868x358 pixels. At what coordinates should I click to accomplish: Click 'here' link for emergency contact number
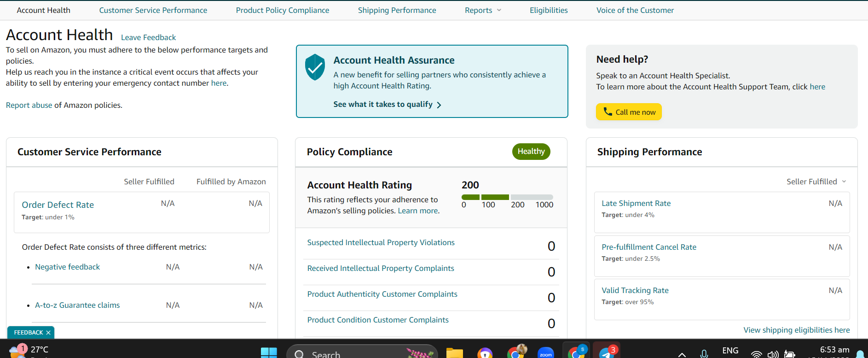pos(219,83)
